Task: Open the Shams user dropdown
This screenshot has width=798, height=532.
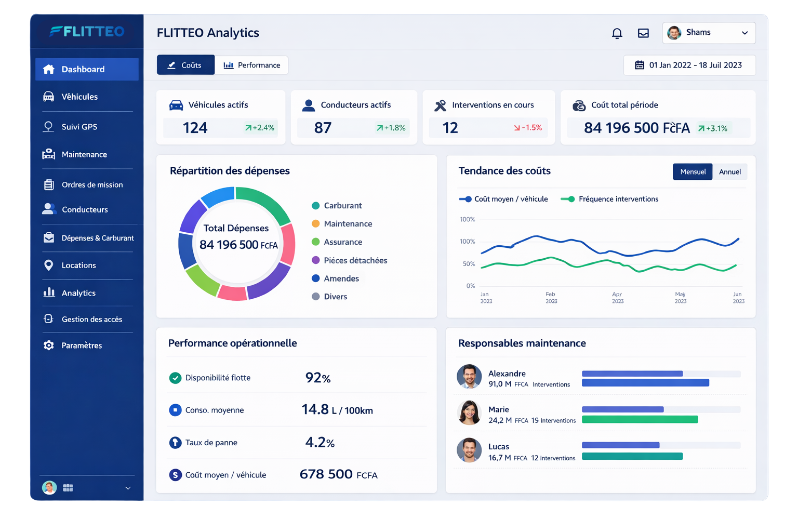Action: click(x=709, y=33)
